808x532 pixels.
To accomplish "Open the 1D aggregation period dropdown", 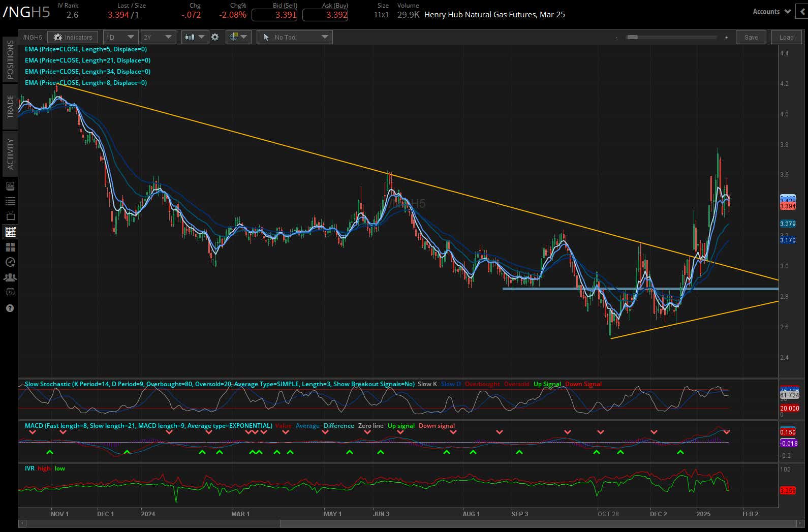I will (120, 37).
